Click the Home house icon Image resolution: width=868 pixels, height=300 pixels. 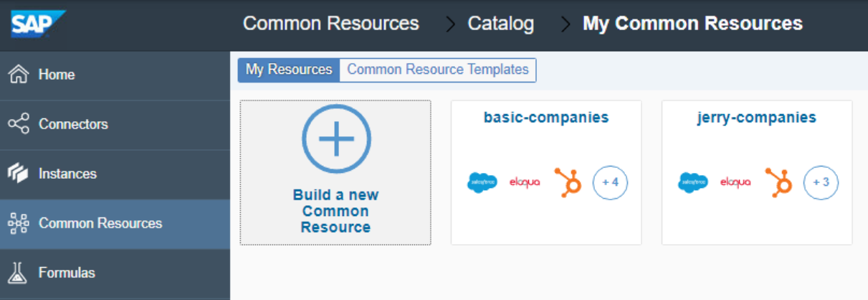click(x=18, y=75)
